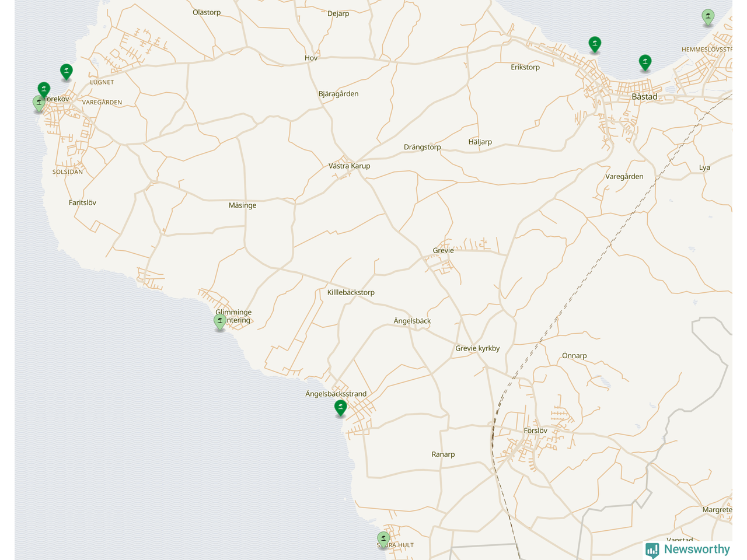747x560 pixels.
Task: Select the Olastorp place name
Action: coord(207,12)
